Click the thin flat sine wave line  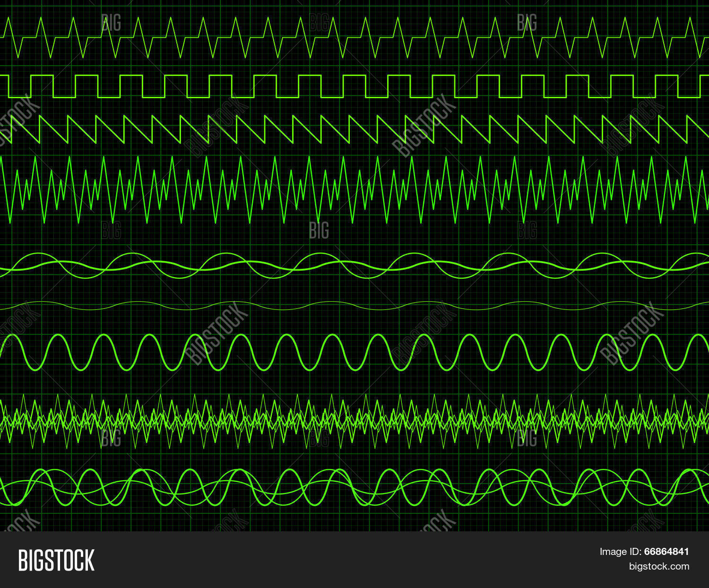[354, 306]
